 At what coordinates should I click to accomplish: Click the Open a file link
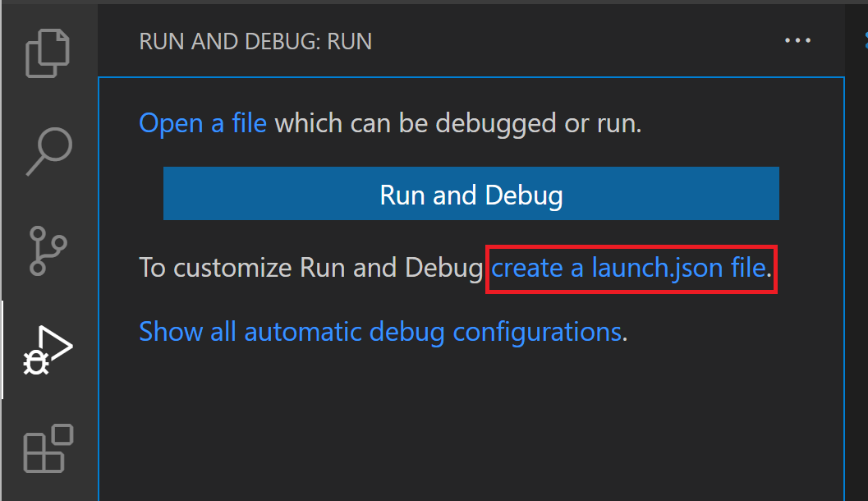pyautogui.click(x=201, y=122)
